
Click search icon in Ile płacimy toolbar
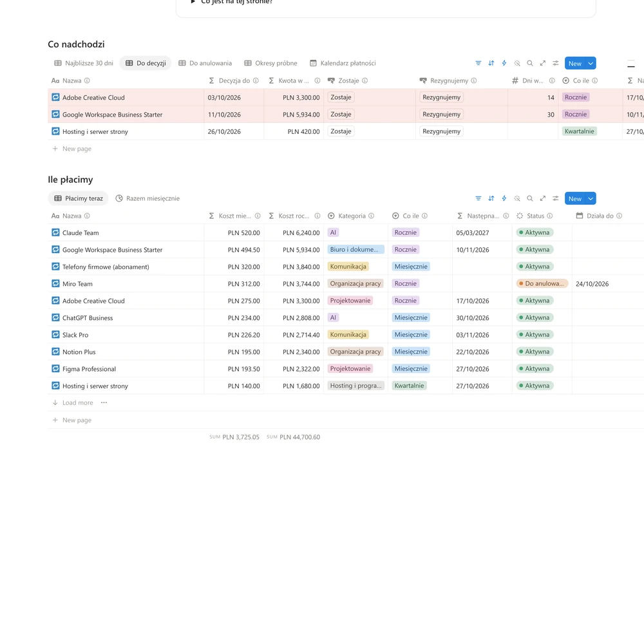pos(530,198)
